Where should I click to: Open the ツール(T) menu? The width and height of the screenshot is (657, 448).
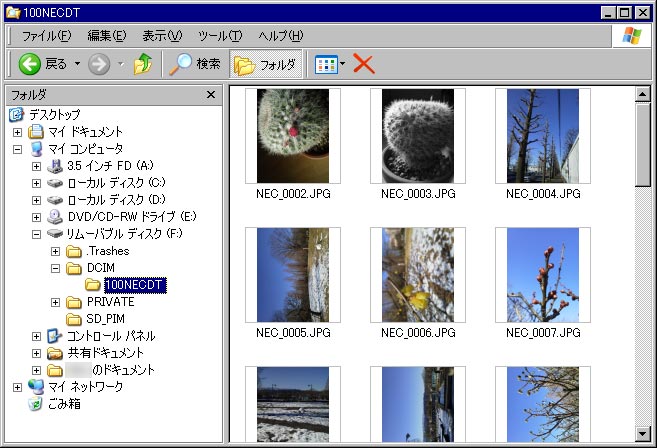[220, 36]
